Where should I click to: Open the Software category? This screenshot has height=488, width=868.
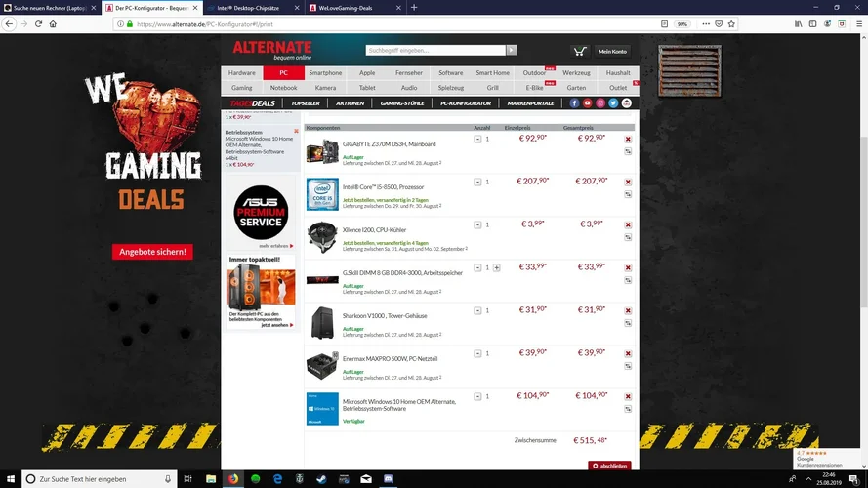tap(451, 73)
